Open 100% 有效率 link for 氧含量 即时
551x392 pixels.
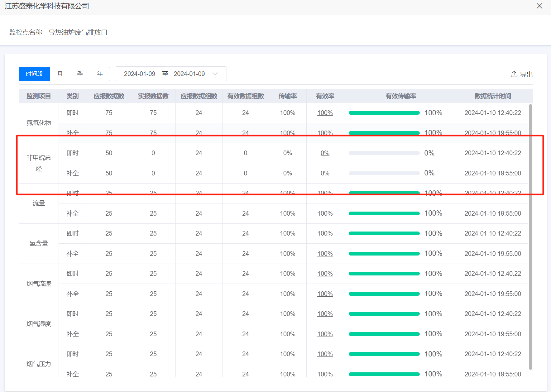coord(325,233)
